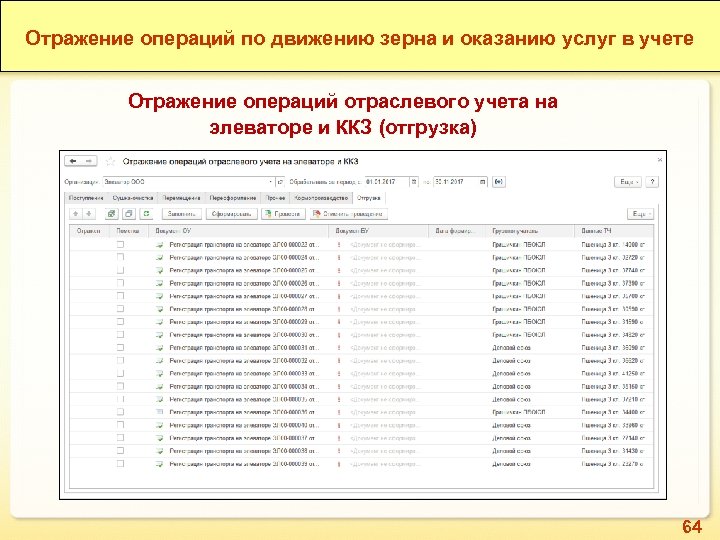Click red warning mark in row 000027

point(339,297)
